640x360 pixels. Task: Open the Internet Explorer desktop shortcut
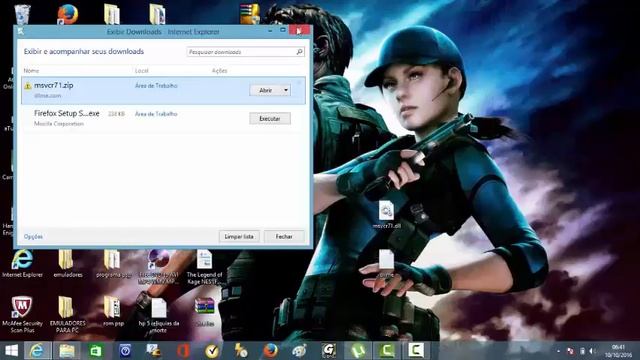click(x=22, y=264)
